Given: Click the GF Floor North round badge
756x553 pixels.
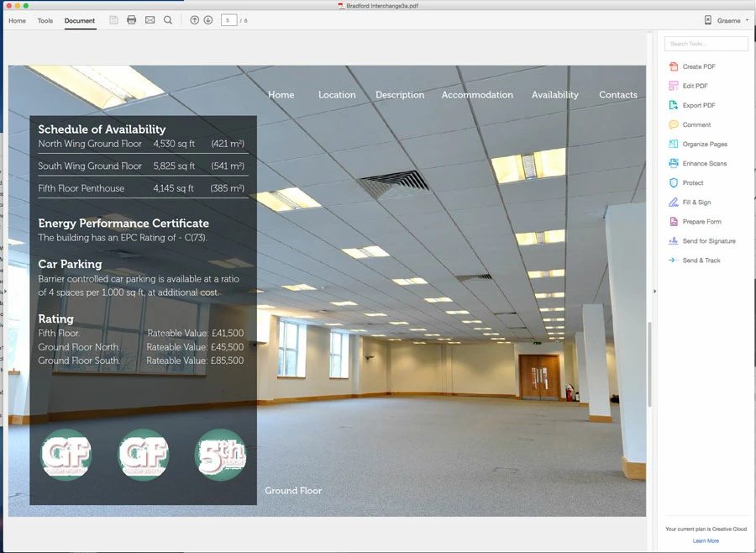Looking at the screenshot, I should pos(66,455).
